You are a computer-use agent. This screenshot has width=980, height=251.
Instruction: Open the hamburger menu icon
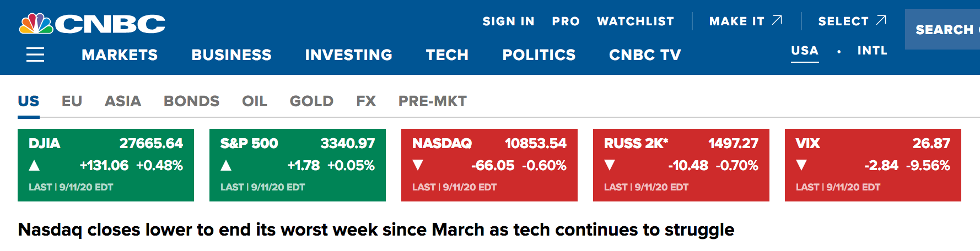pos(35,54)
